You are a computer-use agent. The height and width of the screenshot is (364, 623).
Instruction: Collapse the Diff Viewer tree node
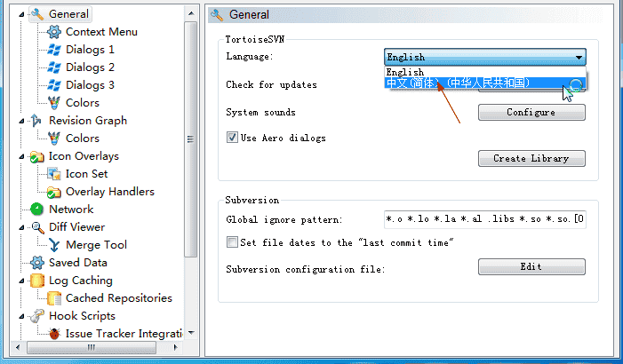[x=21, y=228]
